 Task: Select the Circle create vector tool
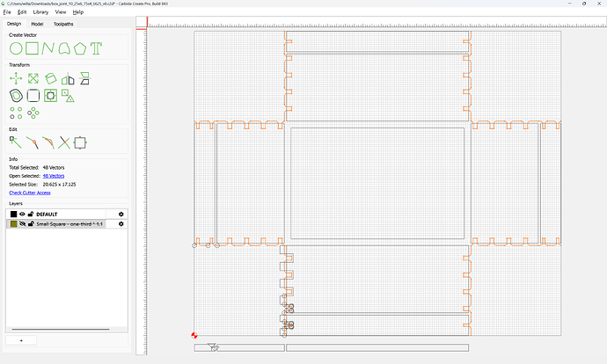16,48
